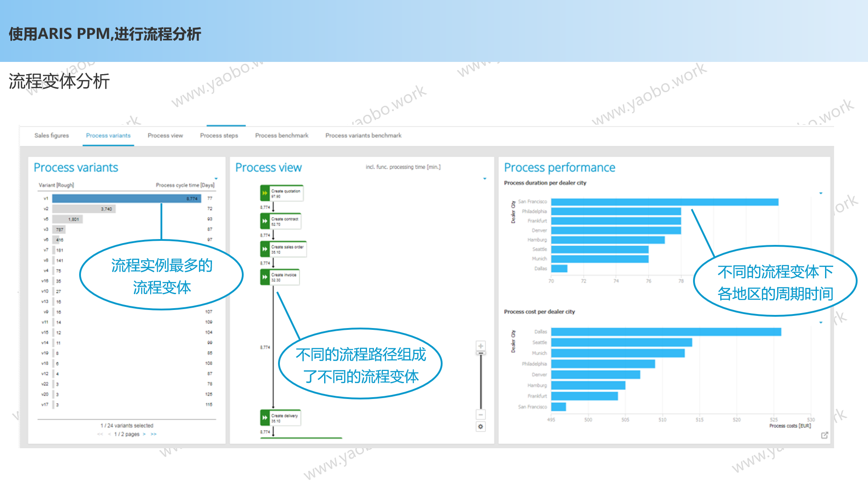This screenshot has width=868, height=488.
Task: Open process view settings gear
Action: (481, 427)
